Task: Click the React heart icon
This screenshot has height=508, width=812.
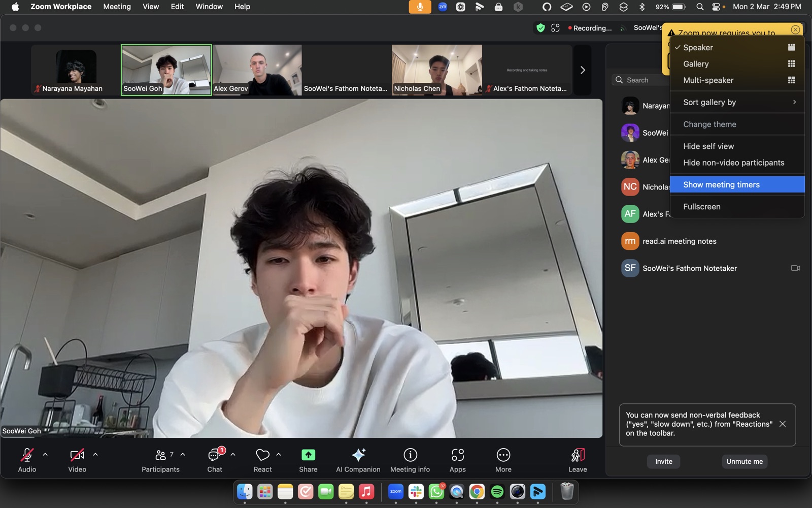Action: pyautogui.click(x=262, y=455)
